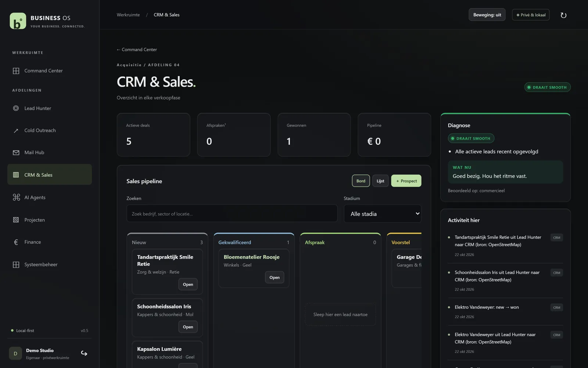Log out using the exit arrow icon
588x368 pixels.
coord(84,353)
